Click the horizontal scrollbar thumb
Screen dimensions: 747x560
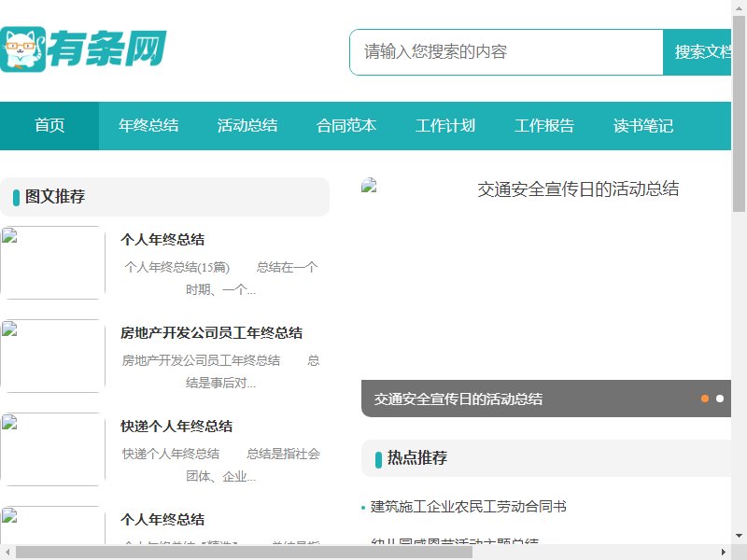244,553
